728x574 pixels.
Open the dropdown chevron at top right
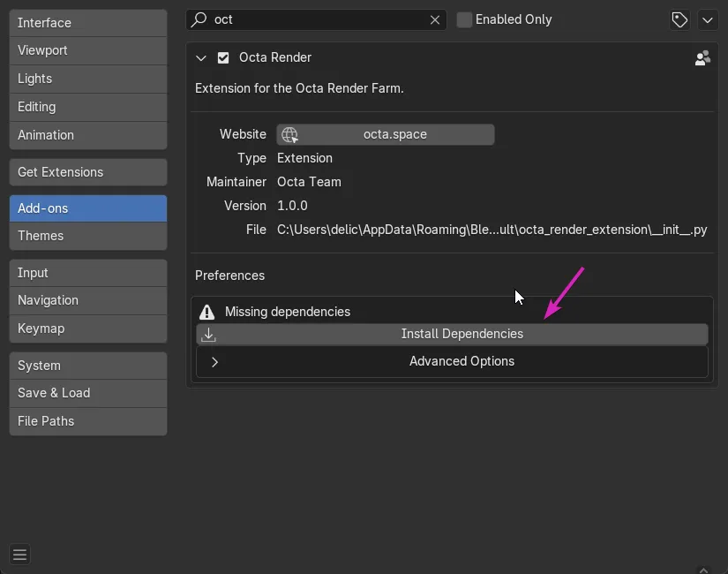708,19
